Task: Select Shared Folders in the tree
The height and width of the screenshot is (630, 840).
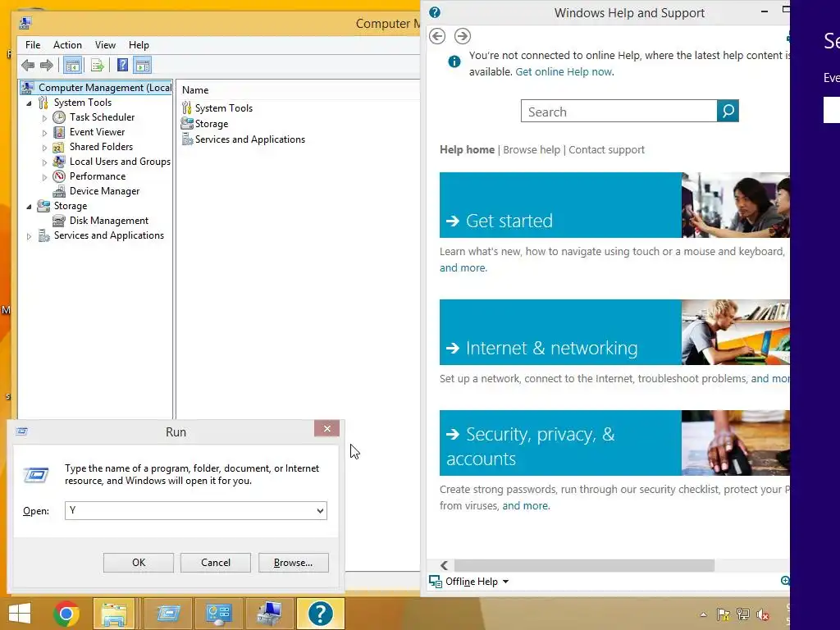Action: (x=101, y=146)
